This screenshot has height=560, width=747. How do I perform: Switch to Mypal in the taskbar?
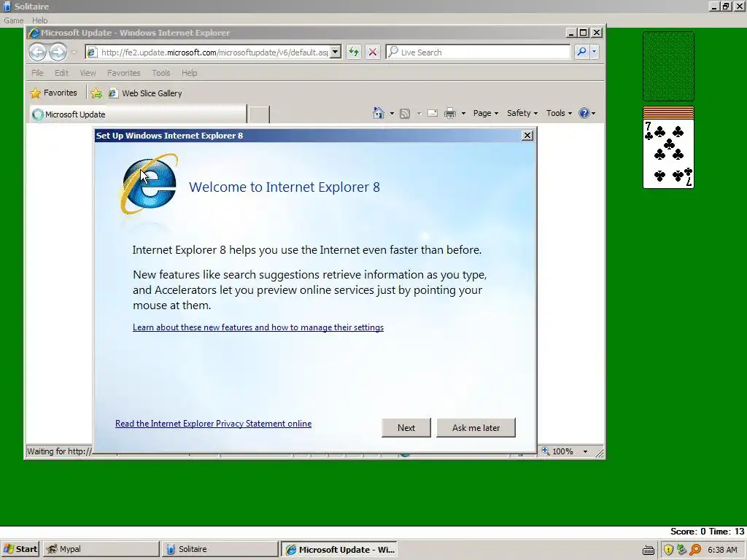click(x=101, y=549)
